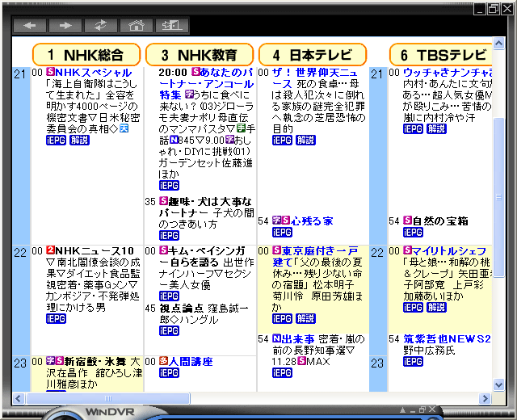This screenshot has width=517, height=420.
Task: Click iEPG badge under マイリトルシェフ
Action: [413, 307]
